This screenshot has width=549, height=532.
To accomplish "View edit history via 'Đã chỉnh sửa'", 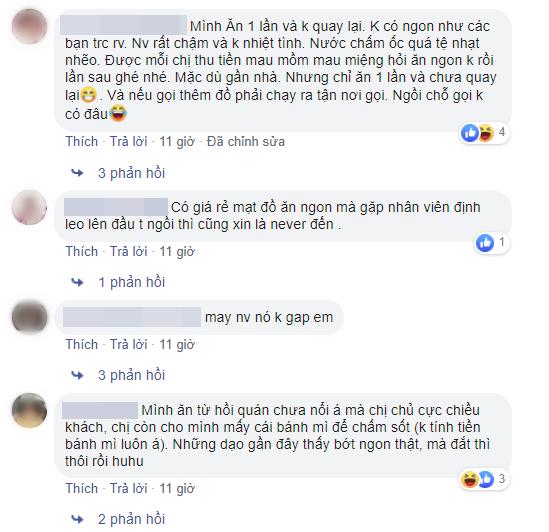I will tap(245, 142).
